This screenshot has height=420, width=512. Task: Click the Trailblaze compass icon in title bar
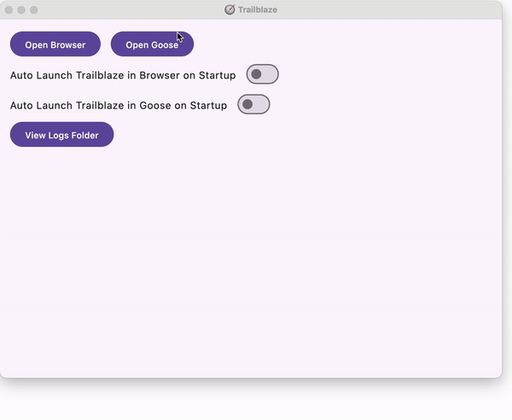click(230, 9)
